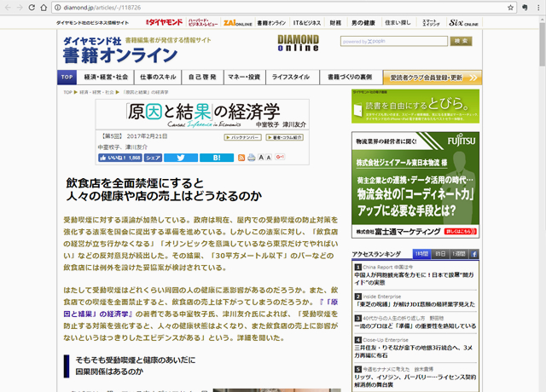The image size is (546, 392).
Task: Click the Google+ share icon
Action: tap(279, 158)
